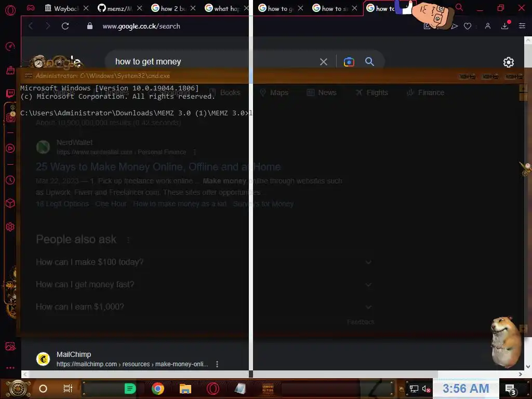532x399 pixels.
Task: Reload the current page
Action: point(65,26)
